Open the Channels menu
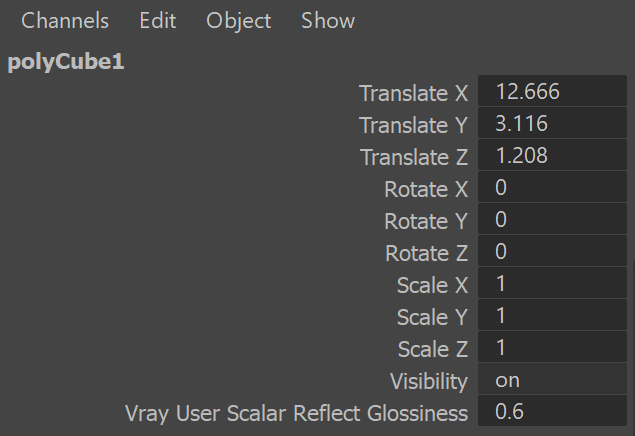 click(x=65, y=20)
